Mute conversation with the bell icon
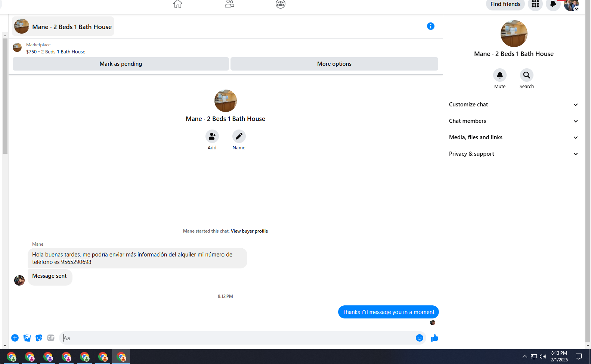 [x=500, y=75]
